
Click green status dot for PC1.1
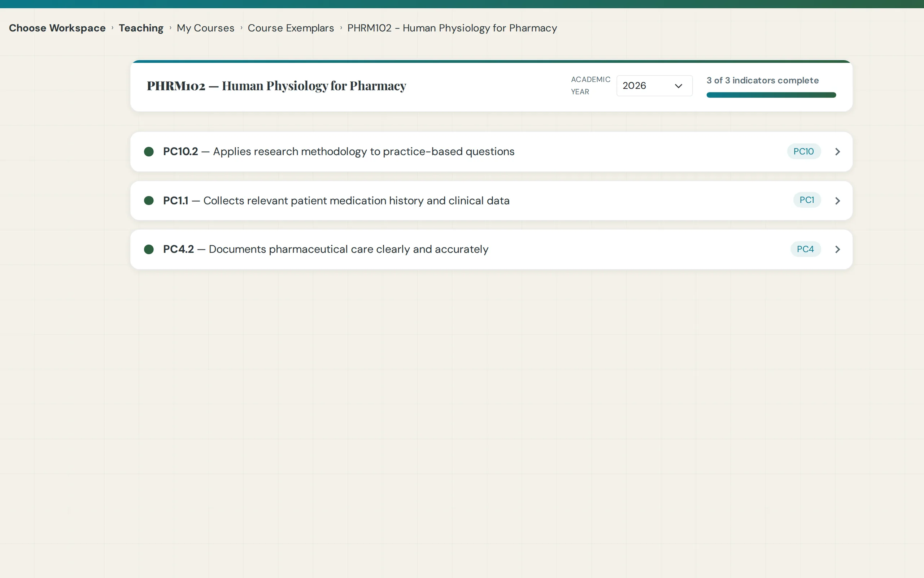(149, 201)
